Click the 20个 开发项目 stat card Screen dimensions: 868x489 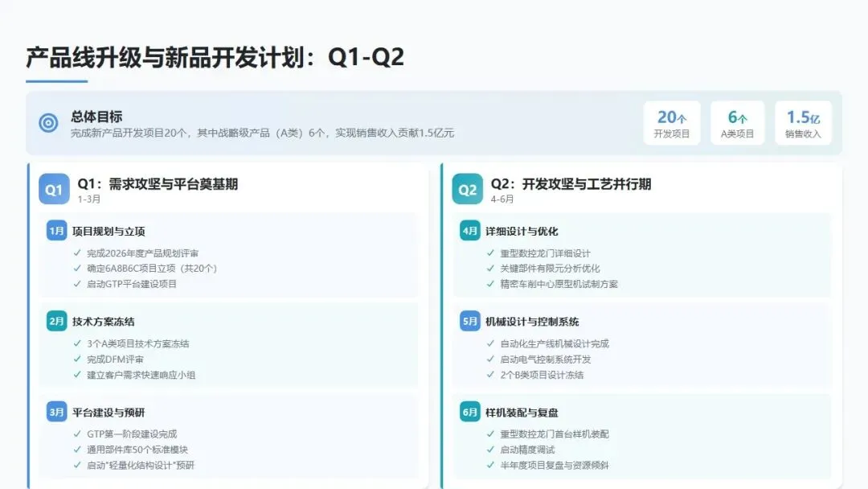(x=671, y=123)
